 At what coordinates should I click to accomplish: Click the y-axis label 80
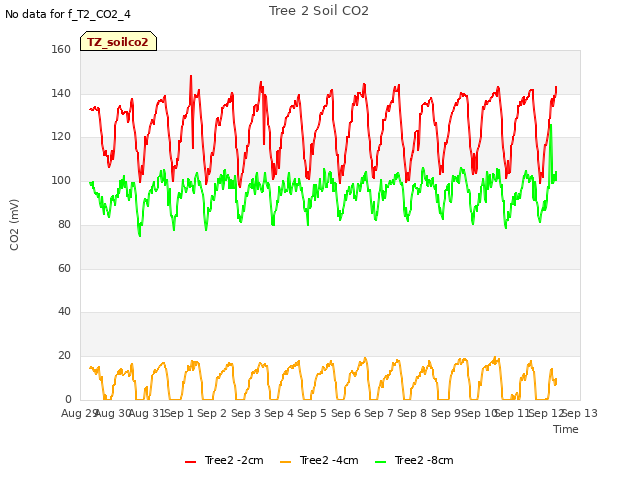click(x=64, y=224)
